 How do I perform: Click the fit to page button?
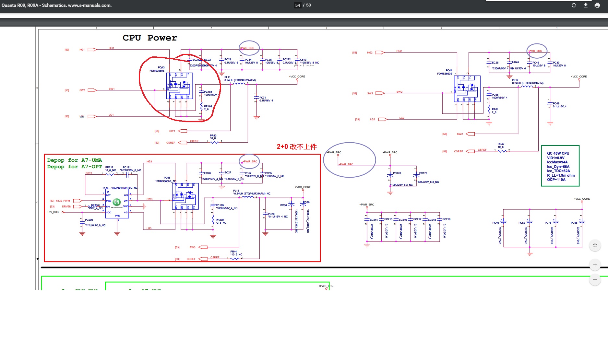(x=595, y=245)
